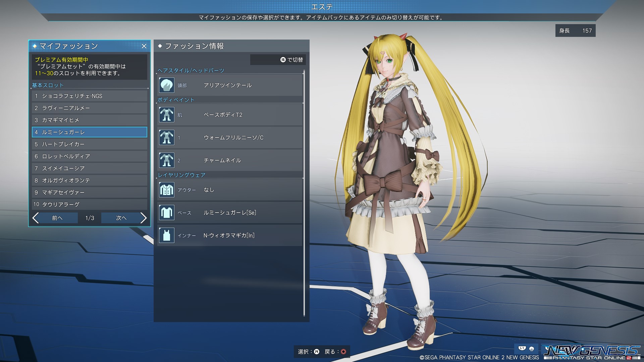Screen dimensions: 644x362
Task: Click the base wear shirt icon
Action: pyautogui.click(x=166, y=213)
